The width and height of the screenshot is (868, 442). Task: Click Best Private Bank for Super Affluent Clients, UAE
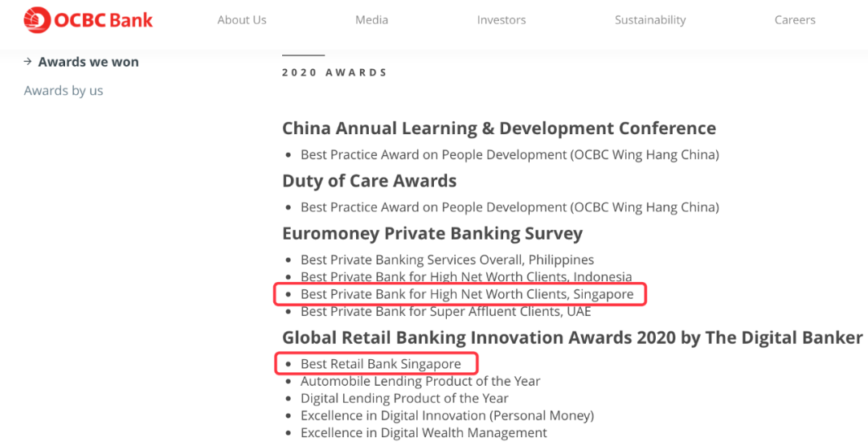tap(445, 312)
